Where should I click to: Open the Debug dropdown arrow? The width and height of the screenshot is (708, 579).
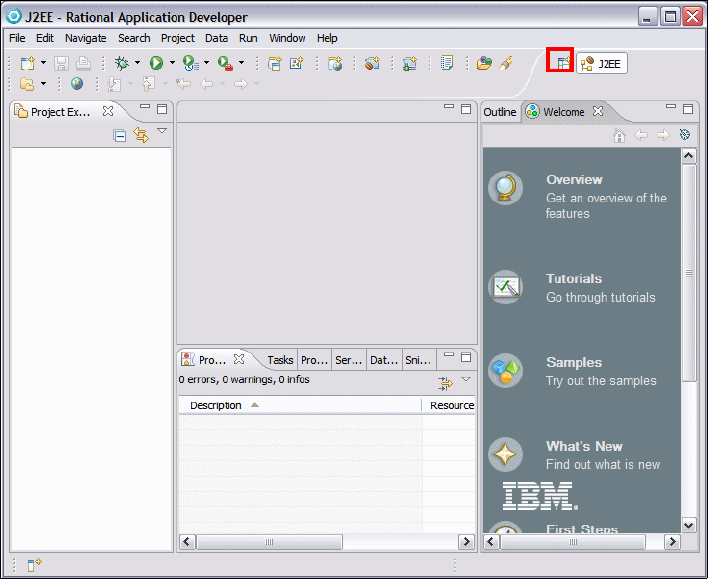137,62
